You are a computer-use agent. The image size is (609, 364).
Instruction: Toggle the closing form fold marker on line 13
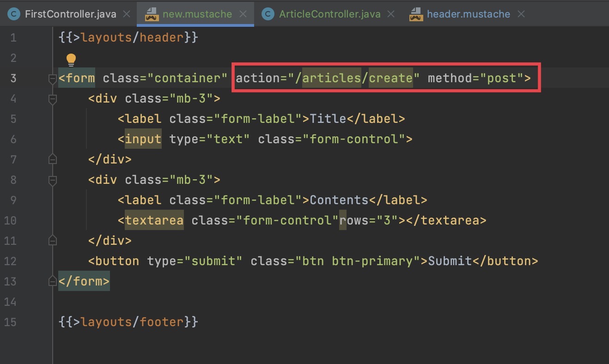click(53, 281)
